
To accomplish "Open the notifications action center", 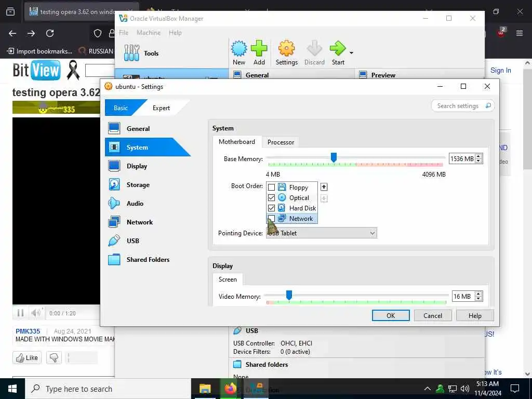I will point(515,389).
